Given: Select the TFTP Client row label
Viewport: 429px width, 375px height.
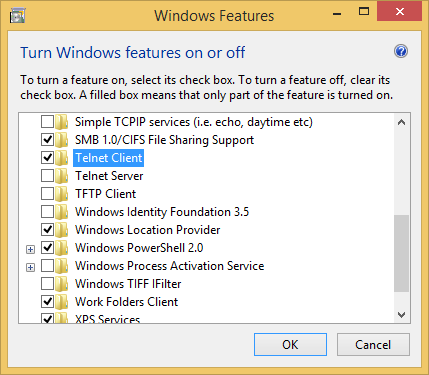Looking at the screenshot, I should [x=106, y=194].
